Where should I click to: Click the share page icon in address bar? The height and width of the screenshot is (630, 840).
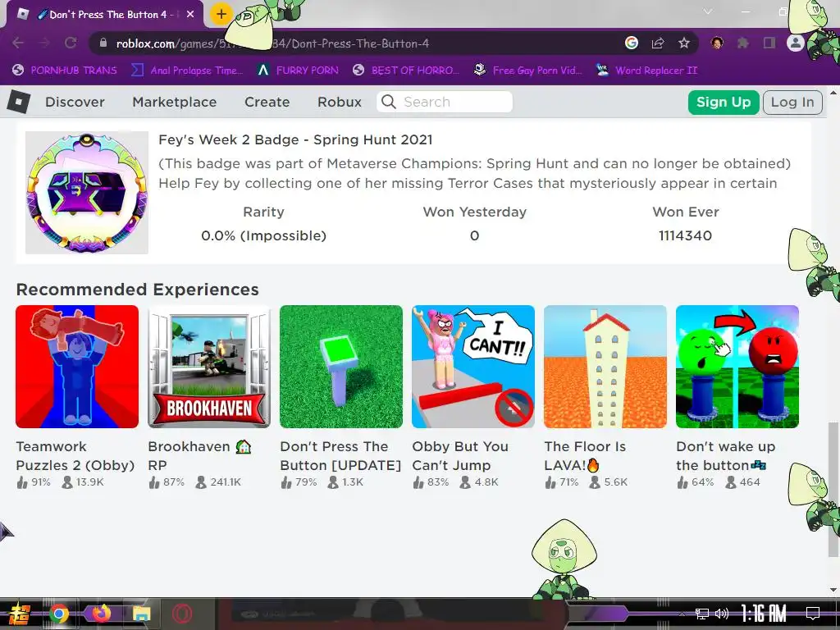click(x=658, y=43)
